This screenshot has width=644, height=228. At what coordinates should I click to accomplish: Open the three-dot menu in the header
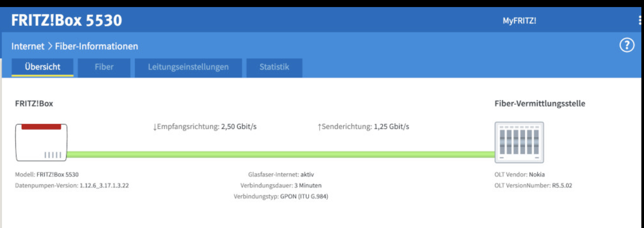click(x=640, y=20)
